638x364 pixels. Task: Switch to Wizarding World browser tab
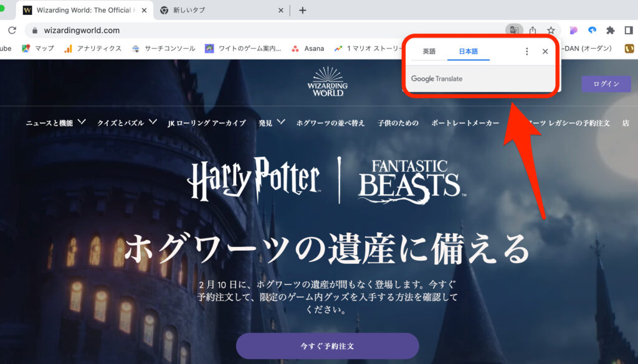[85, 10]
